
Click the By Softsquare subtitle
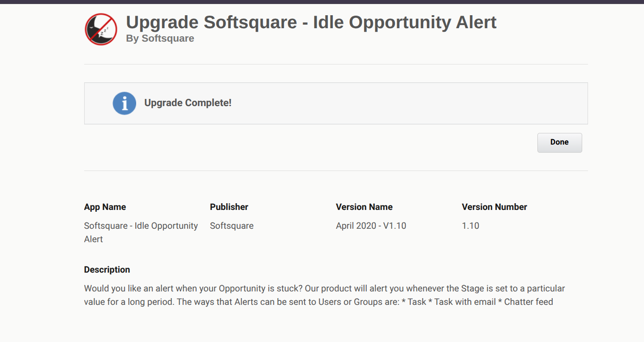(x=160, y=38)
